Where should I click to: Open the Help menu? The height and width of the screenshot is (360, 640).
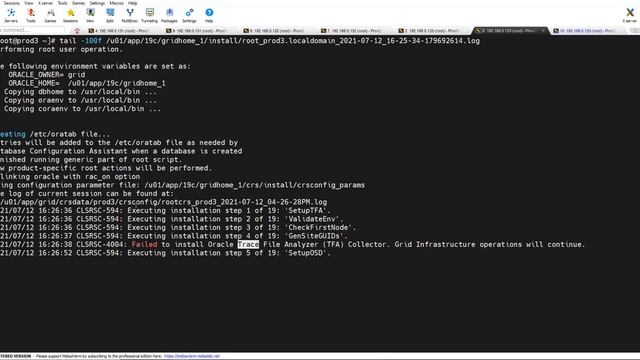pyautogui.click(x=133, y=3)
